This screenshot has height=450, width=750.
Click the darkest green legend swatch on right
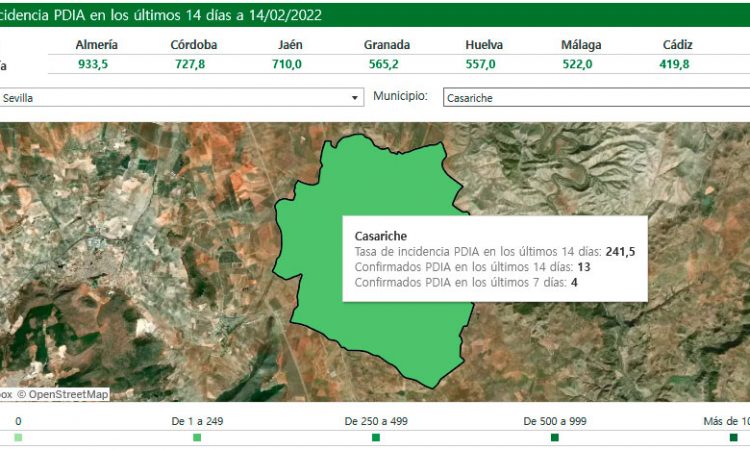click(x=733, y=437)
